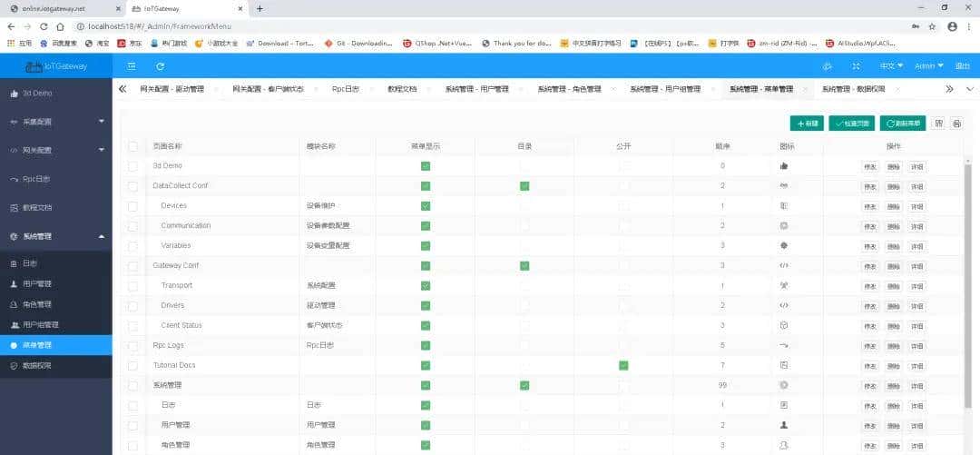Open 日志 under 系统管理 in sidebar

(56, 263)
